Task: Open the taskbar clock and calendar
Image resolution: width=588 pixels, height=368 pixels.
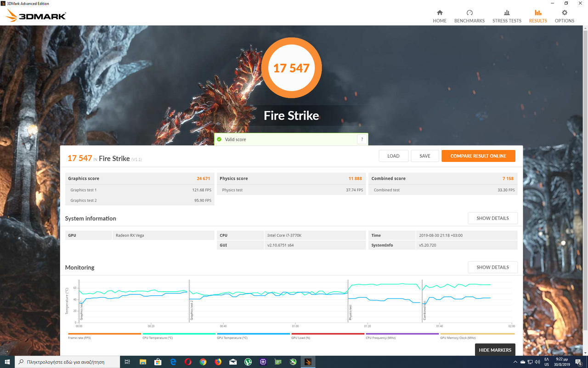Action: (561, 362)
